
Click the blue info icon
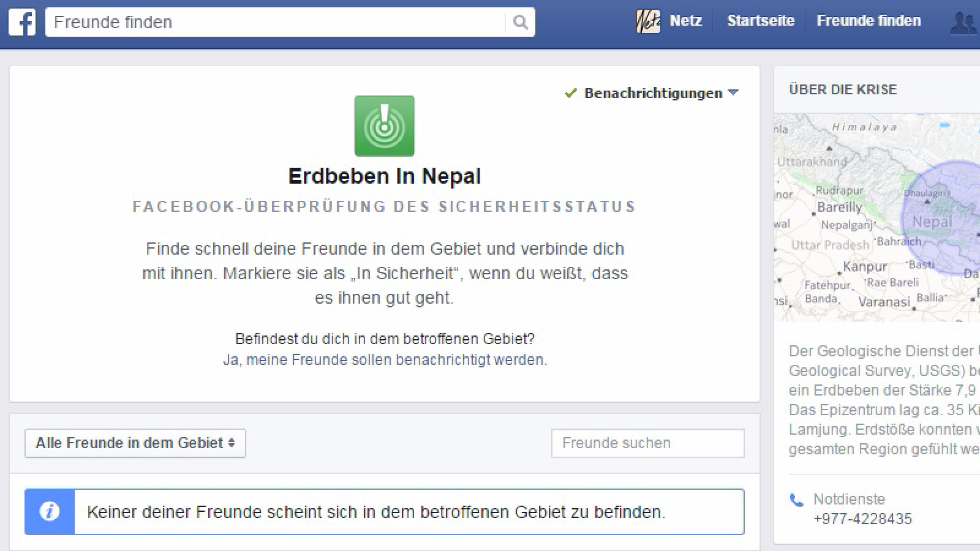click(50, 512)
